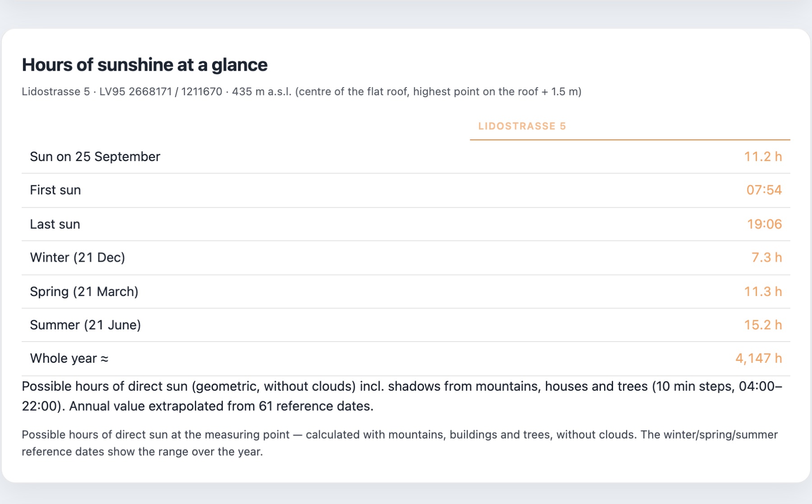
Task: Click the 'Summer (21 June)' row label
Action: 85,325
